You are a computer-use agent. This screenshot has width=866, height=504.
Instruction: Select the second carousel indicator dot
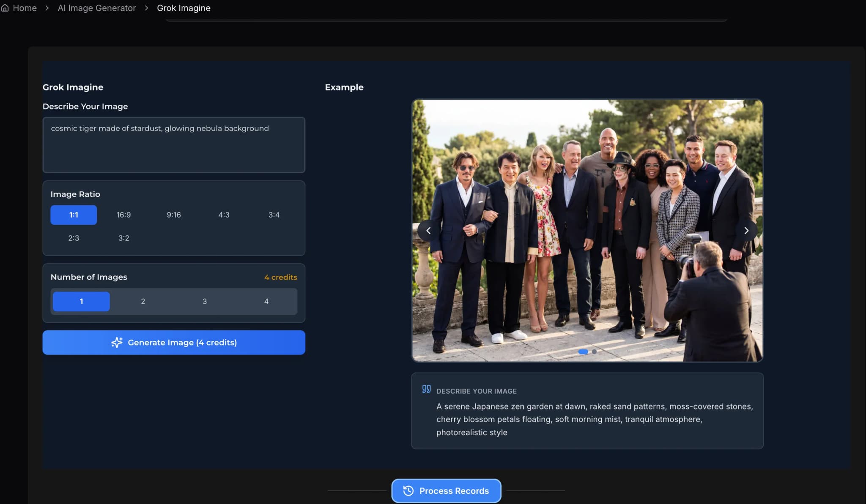[594, 351]
